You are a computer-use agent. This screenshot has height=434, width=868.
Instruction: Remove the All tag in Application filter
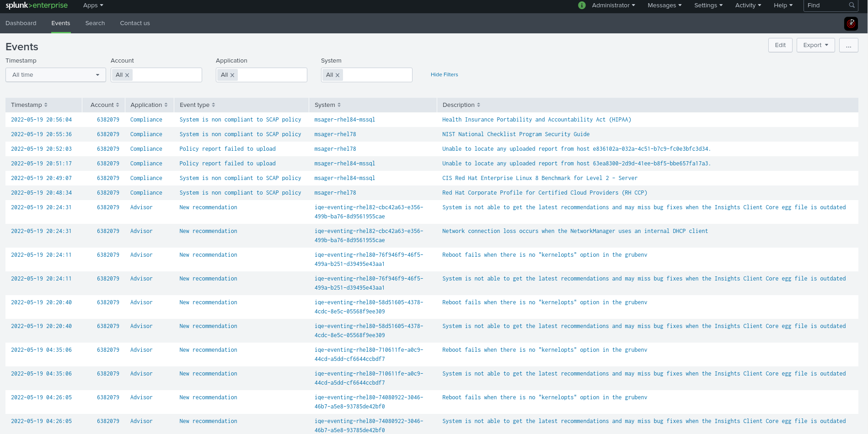tap(232, 75)
